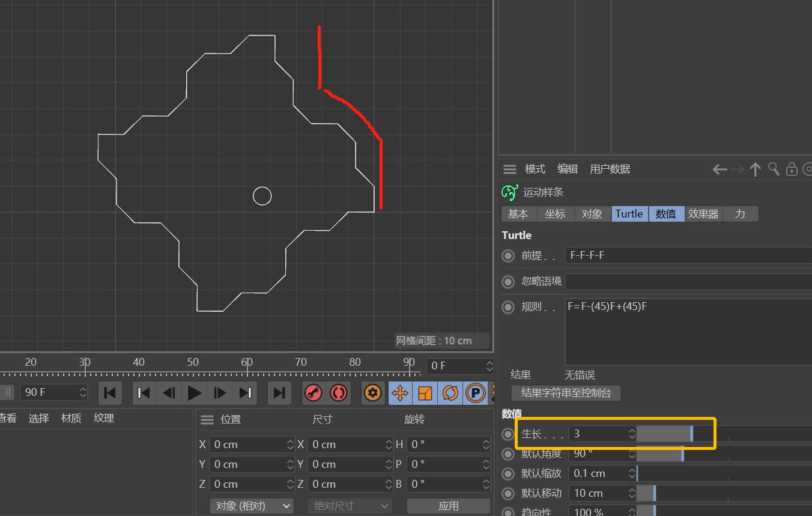
Task: Toggle animation dot beside 前提
Action: coord(508,256)
